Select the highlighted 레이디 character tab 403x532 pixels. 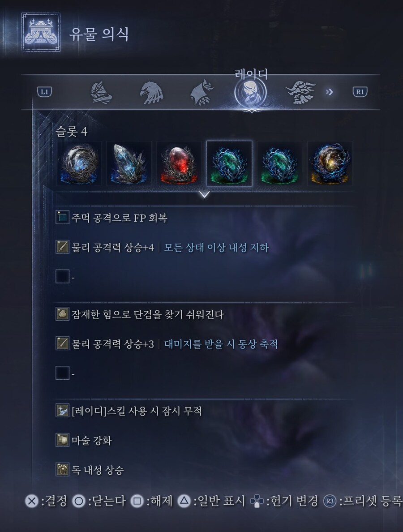251,93
